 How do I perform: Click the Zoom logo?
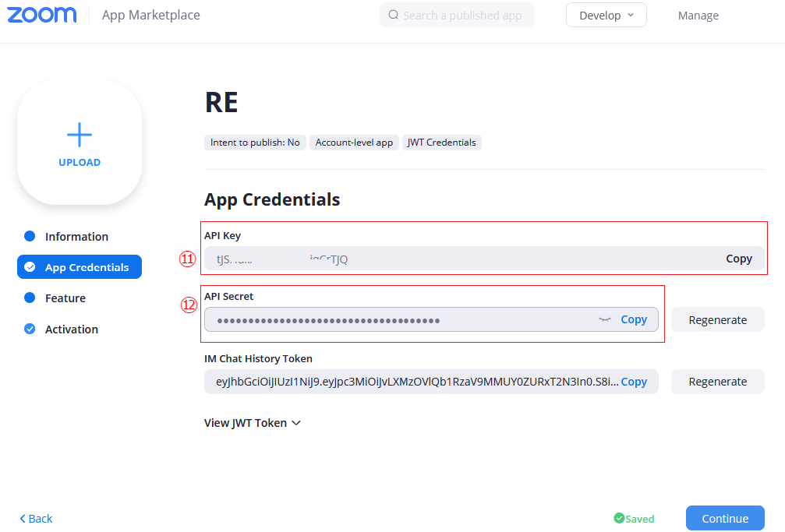point(42,15)
